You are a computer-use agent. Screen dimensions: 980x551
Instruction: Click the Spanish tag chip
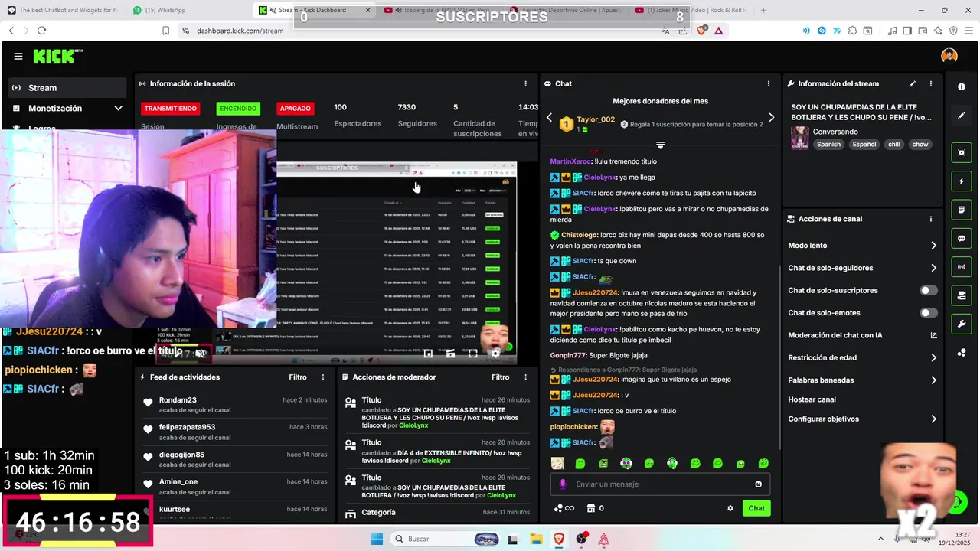click(828, 145)
